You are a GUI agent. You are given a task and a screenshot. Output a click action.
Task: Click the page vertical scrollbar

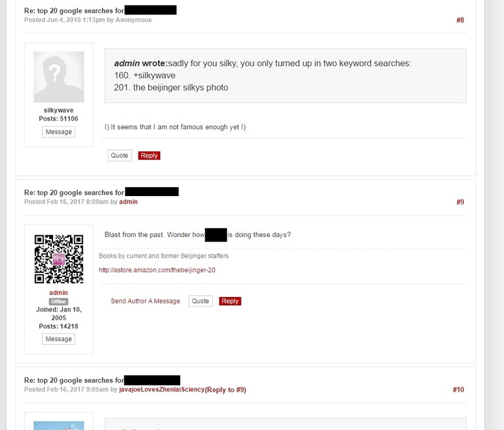pos(495,215)
